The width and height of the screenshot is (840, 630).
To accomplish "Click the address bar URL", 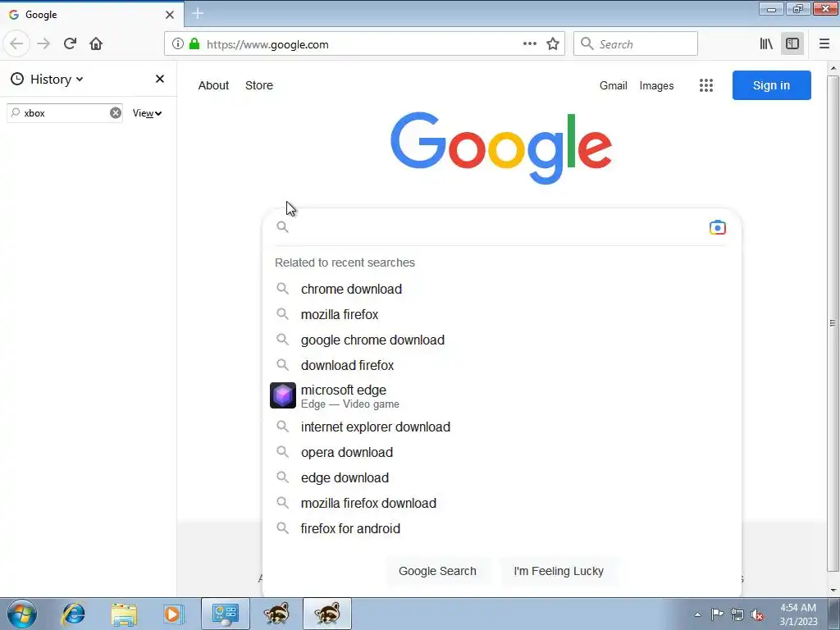I will [267, 44].
